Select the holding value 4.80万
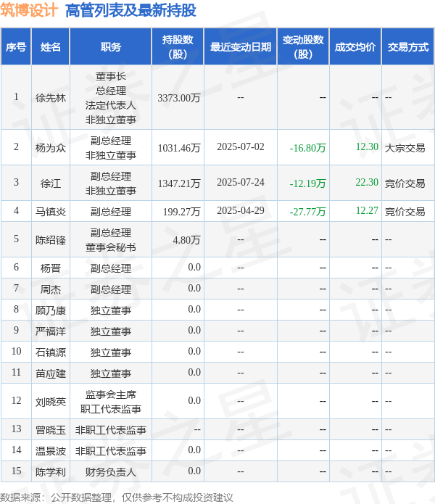The width and height of the screenshot is (435, 504). (x=186, y=240)
